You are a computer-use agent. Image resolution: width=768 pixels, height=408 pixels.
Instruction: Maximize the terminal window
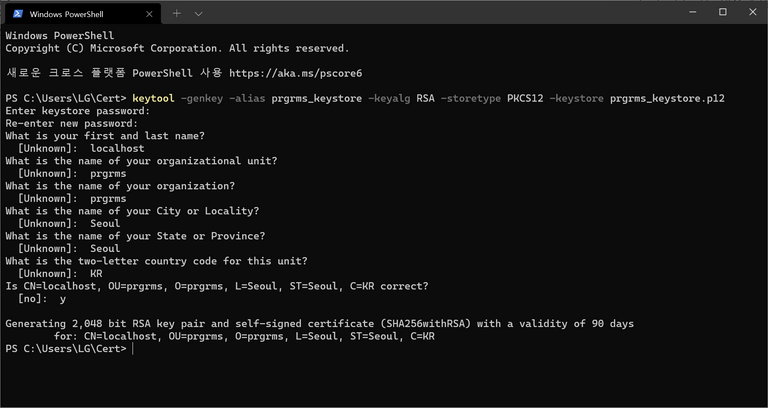[x=722, y=12]
